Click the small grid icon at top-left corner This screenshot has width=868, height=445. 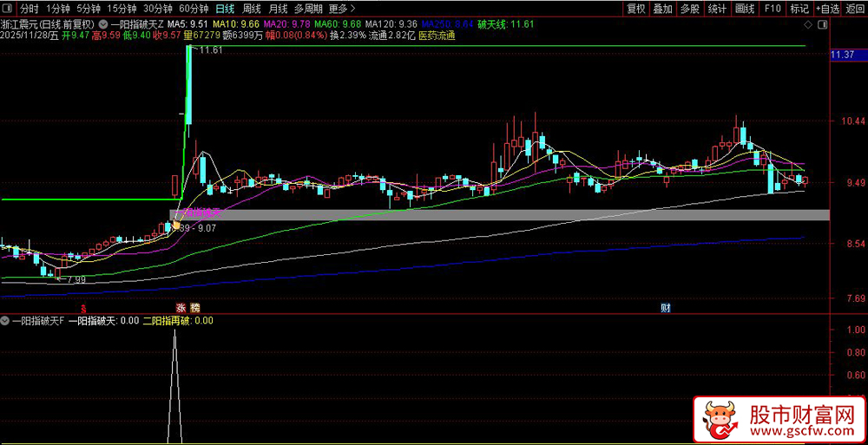click(x=8, y=9)
